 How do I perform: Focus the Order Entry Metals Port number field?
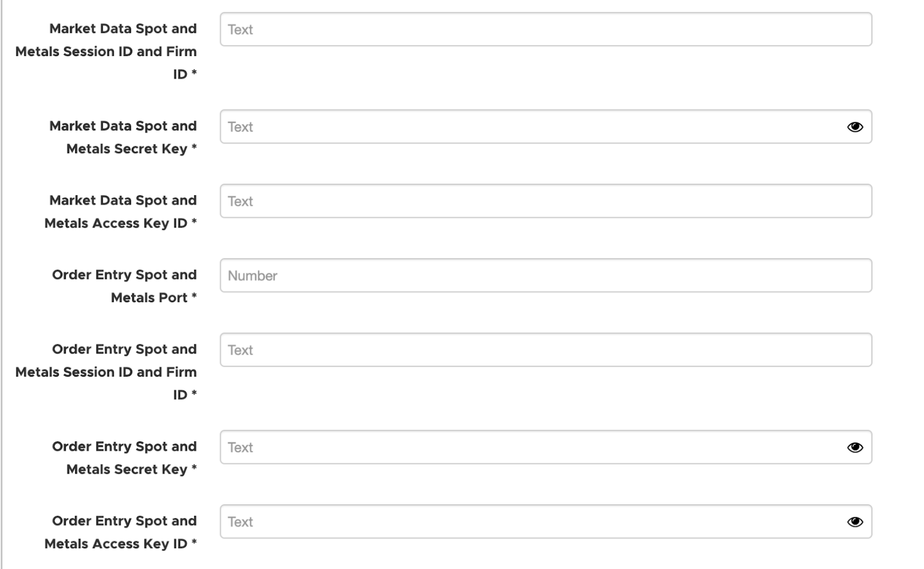546,276
